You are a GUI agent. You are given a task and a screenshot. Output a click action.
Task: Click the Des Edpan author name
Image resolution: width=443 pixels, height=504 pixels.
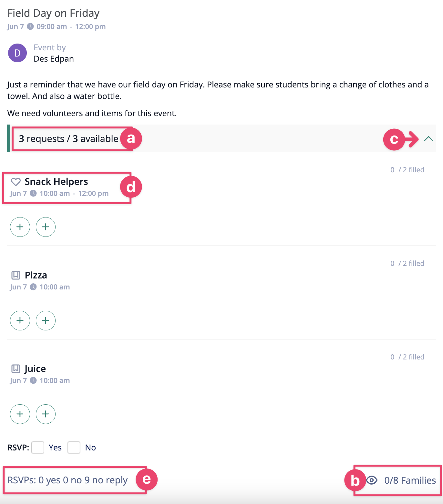click(x=54, y=59)
